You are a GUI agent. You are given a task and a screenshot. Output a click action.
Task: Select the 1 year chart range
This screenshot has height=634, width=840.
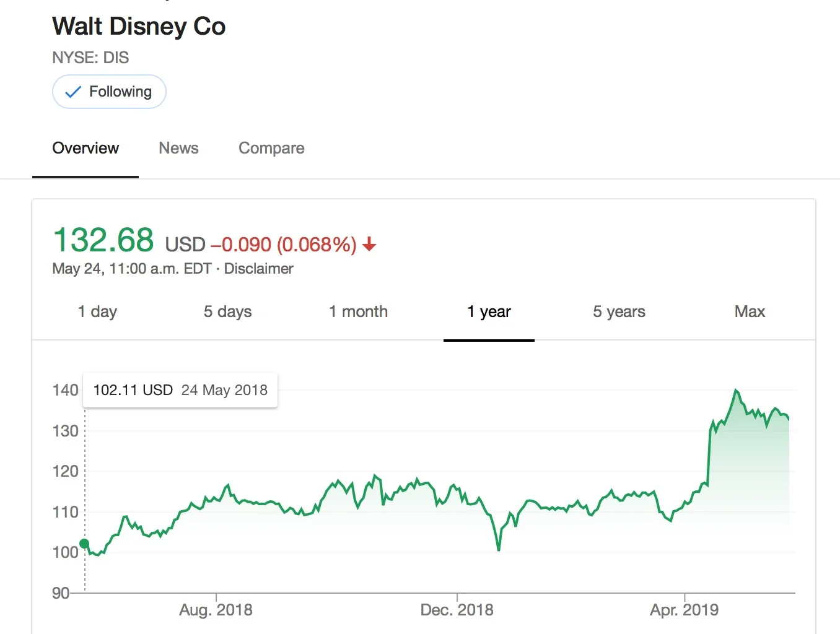489,311
